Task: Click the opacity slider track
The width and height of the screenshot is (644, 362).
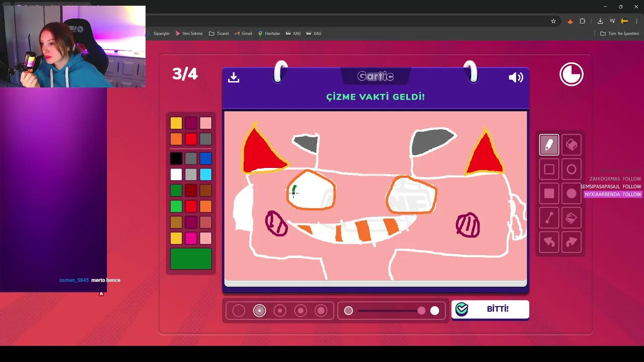Action: coord(391,311)
